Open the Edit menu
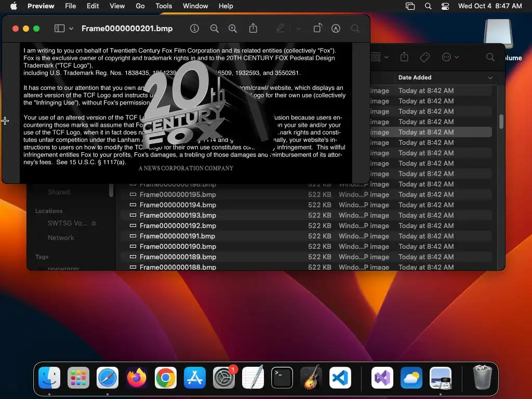The height and width of the screenshot is (399, 532). 92,6
